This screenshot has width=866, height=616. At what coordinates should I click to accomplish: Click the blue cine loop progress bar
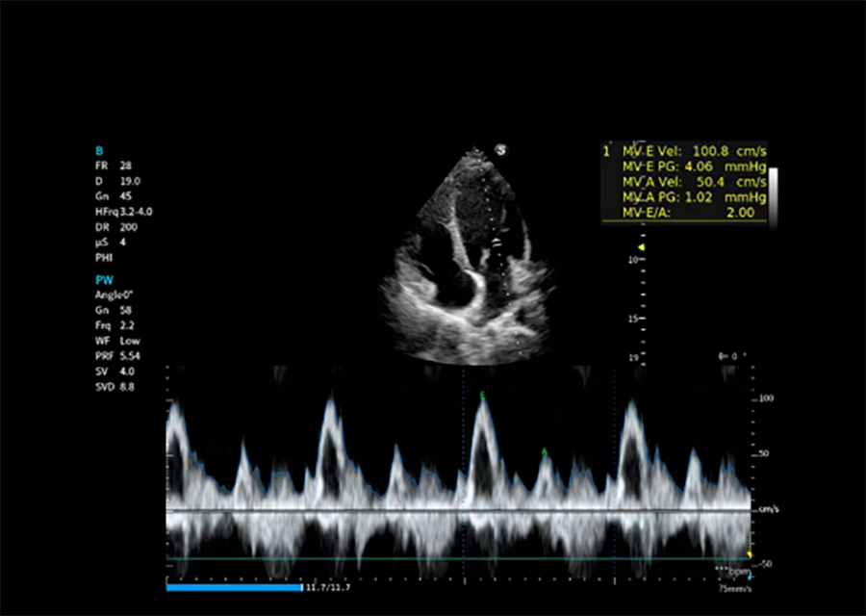pyautogui.click(x=233, y=587)
